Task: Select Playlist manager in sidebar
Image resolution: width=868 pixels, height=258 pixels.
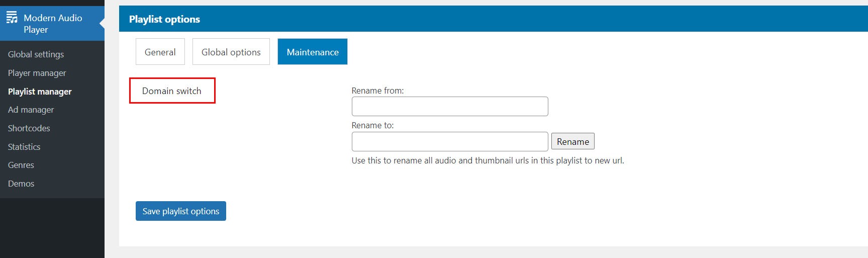Action: [40, 92]
